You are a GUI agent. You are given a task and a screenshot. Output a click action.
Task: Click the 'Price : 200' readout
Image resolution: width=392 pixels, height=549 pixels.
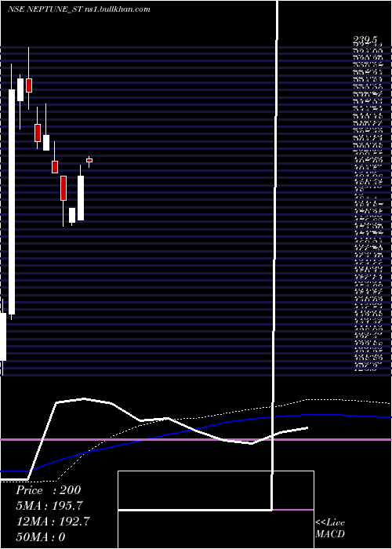[x=49, y=490]
